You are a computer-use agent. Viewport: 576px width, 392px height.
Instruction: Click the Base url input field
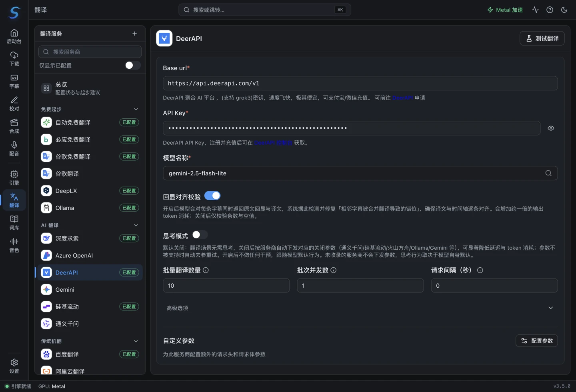pyautogui.click(x=360, y=83)
